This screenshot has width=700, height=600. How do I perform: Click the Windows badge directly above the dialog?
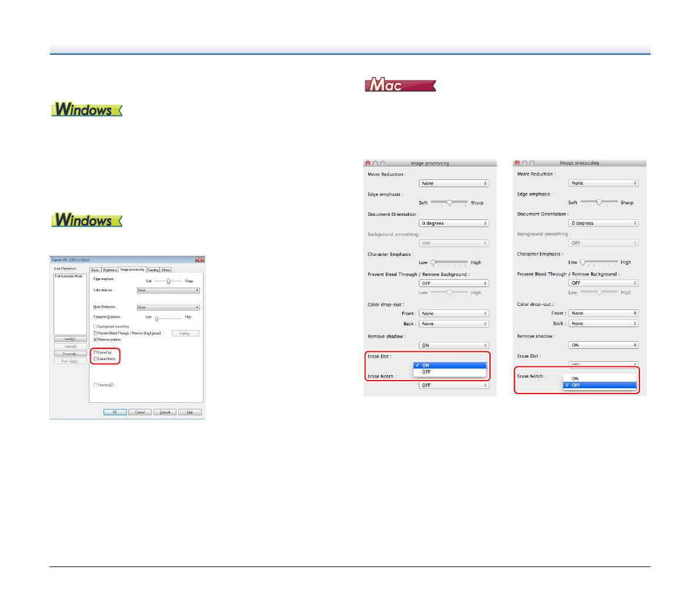(x=87, y=221)
